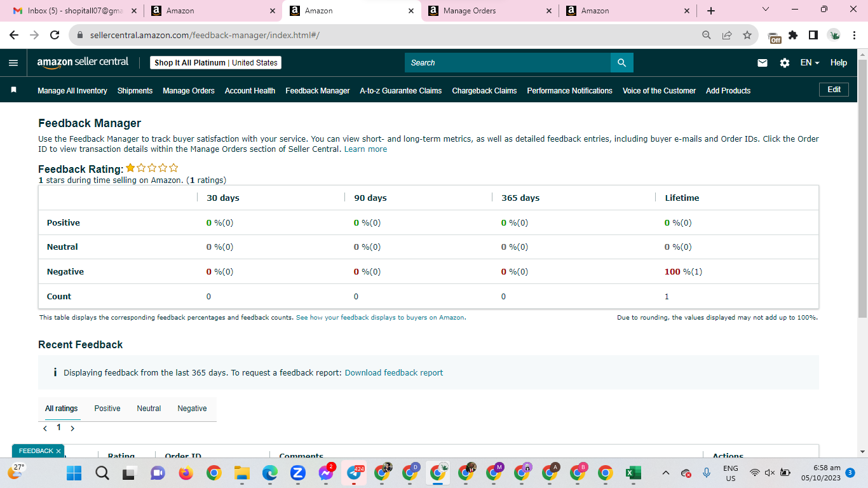Close the FEEDBACK widget with its X
868x488 pixels.
58,451
